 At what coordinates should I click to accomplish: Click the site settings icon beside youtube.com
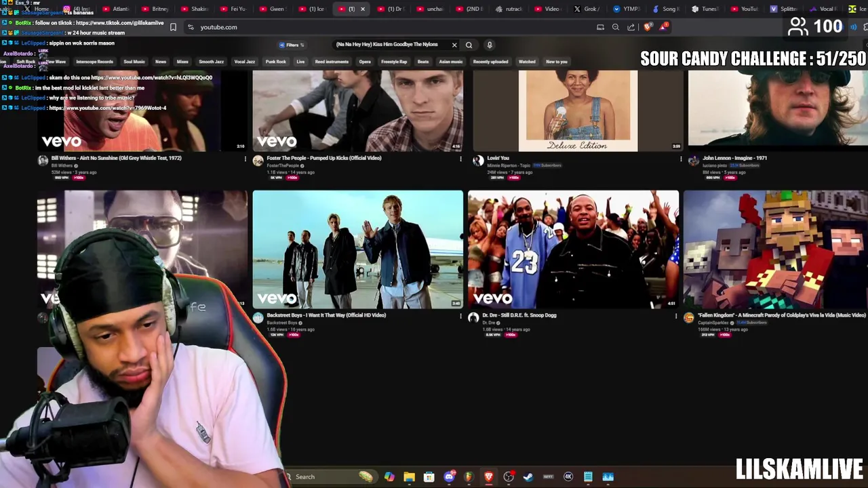click(191, 27)
